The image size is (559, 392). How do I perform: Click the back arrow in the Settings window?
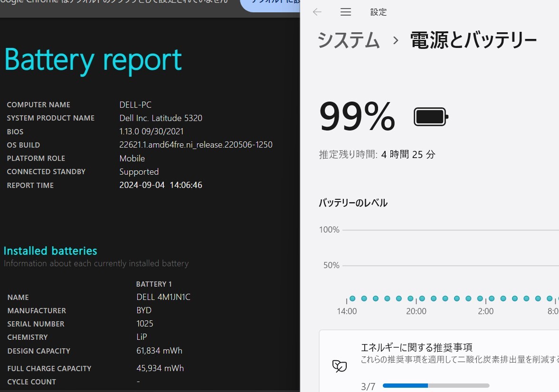(x=317, y=12)
